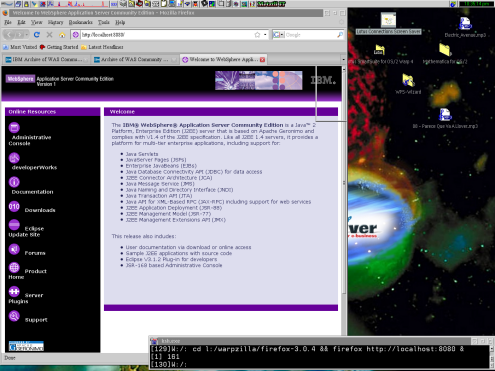The image size is (495, 371).
Task: Click the Product Home link
Action: coord(27,274)
